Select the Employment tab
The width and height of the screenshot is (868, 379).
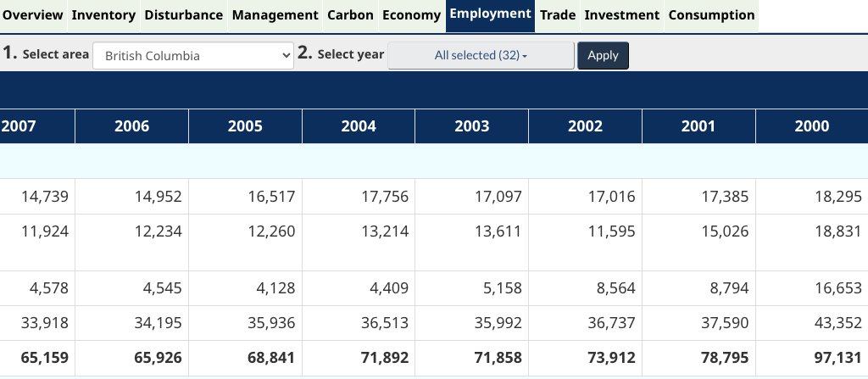tap(491, 15)
